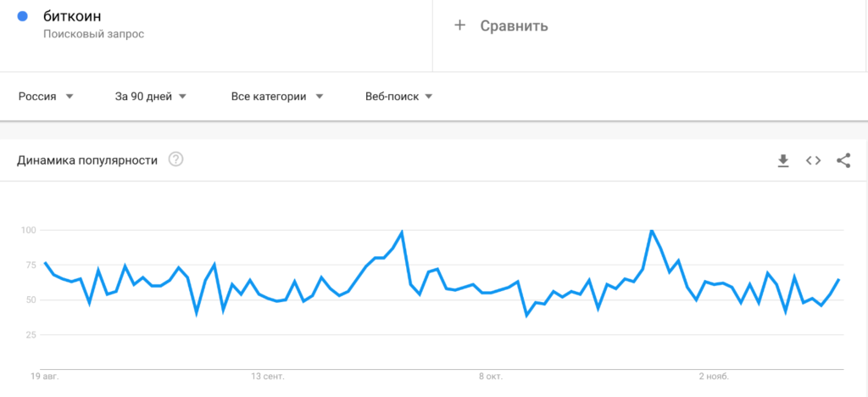Open the Все категории dropdown
The image size is (868, 397).
[277, 97]
